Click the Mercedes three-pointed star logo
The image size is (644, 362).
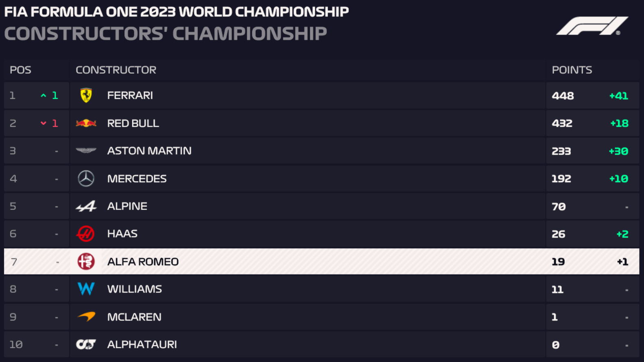[x=86, y=179]
